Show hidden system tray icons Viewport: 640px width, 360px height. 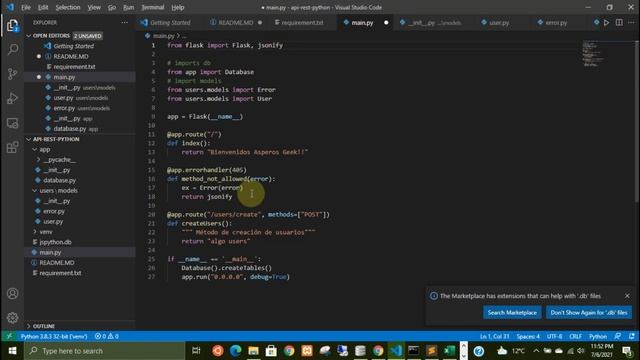coord(536,351)
